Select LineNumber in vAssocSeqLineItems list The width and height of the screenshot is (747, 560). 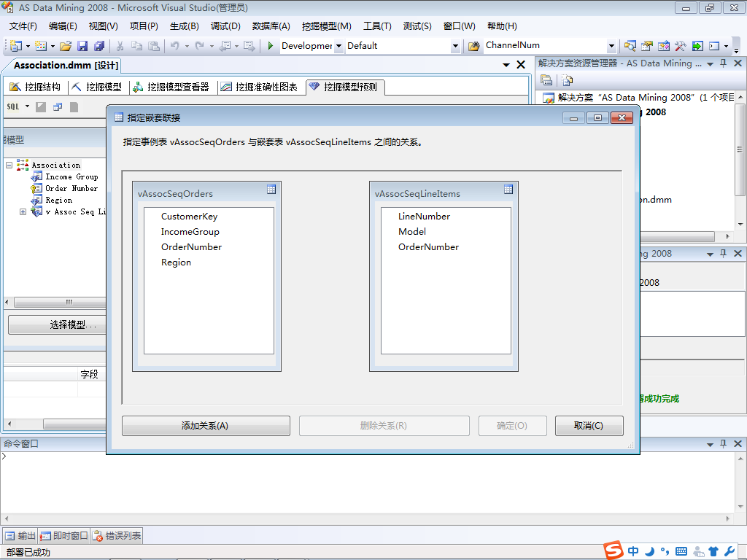424,216
